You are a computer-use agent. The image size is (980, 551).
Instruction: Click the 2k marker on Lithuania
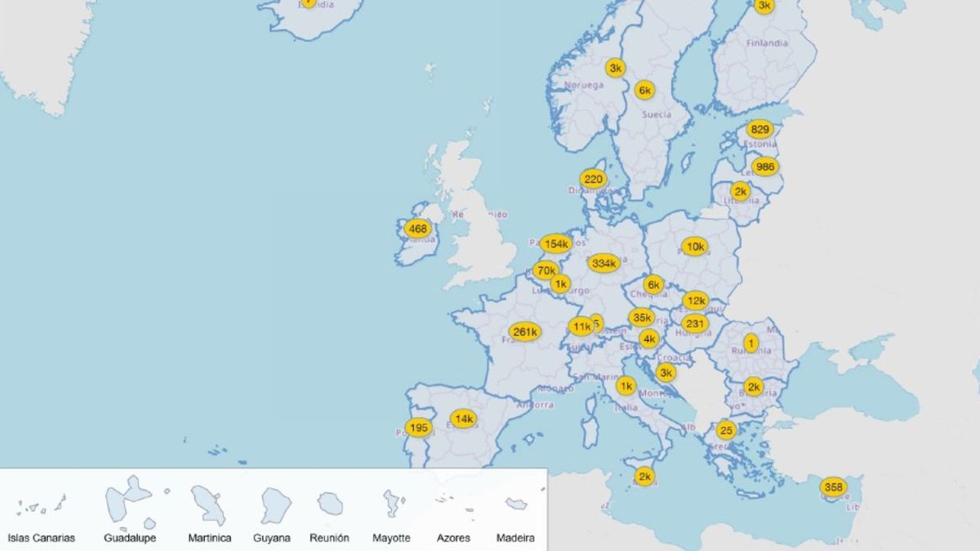click(740, 193)
